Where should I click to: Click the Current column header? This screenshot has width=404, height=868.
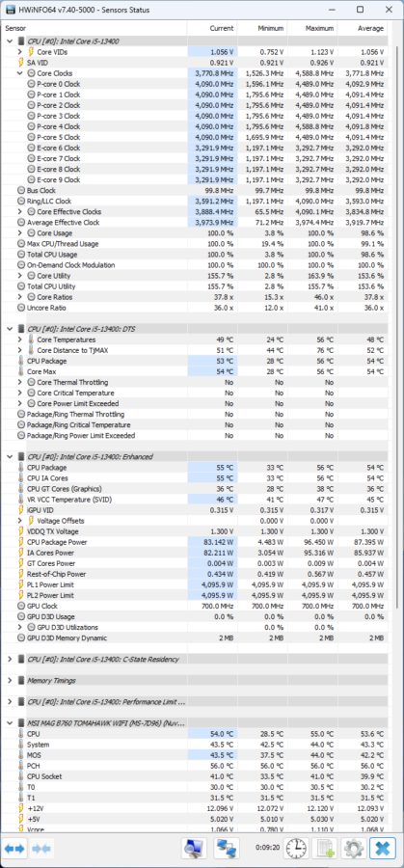point(212,28)
